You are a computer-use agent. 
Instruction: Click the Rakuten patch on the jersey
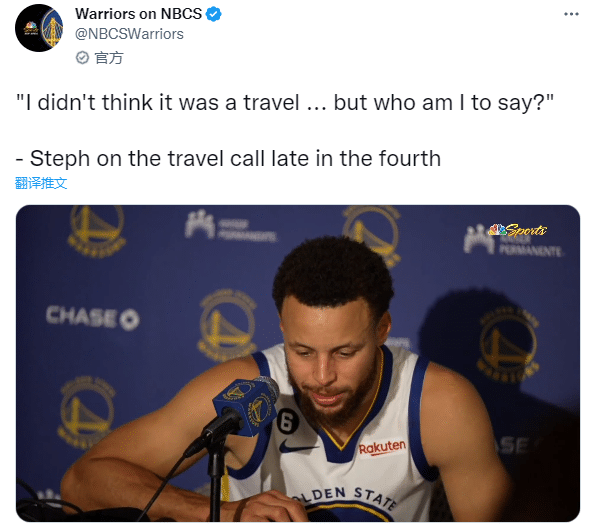(382, 447)
